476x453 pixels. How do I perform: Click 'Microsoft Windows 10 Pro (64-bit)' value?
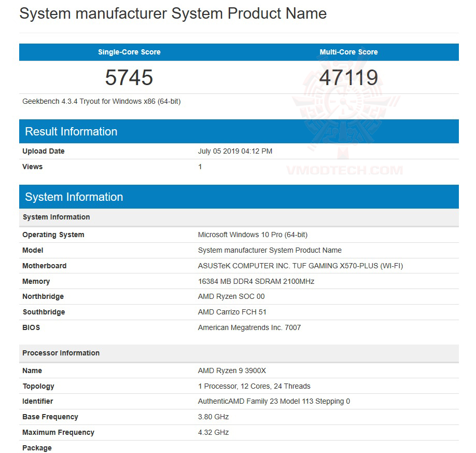253,235
